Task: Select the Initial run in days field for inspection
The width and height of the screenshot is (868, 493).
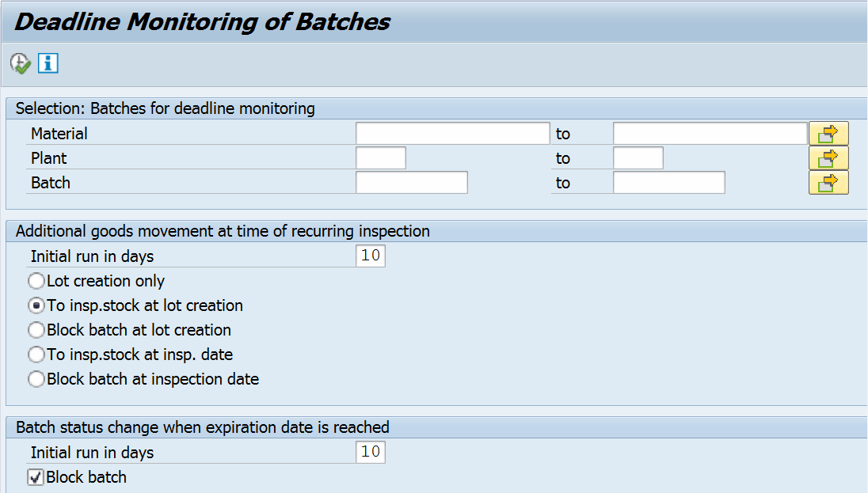Action: (x=370, y=256)
